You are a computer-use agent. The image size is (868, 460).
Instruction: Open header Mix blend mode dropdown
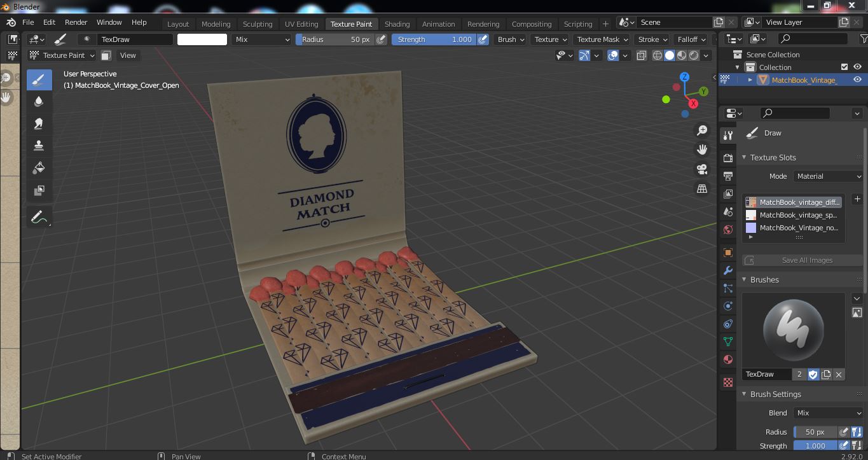tap(261, 39)
